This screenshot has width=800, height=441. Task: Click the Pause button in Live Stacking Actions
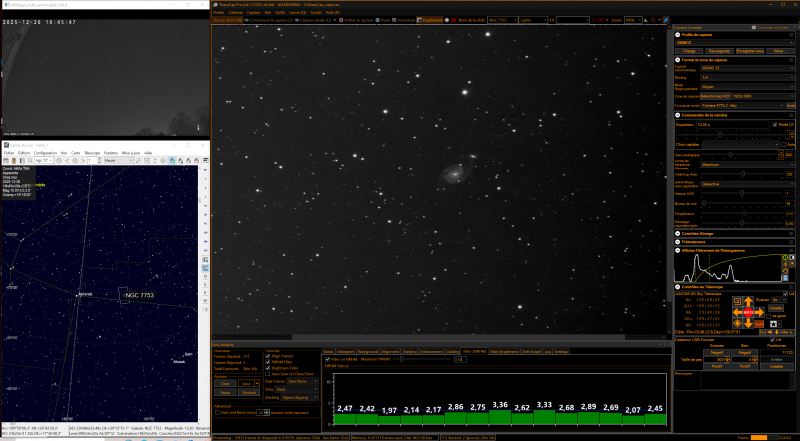pos(225,393)
